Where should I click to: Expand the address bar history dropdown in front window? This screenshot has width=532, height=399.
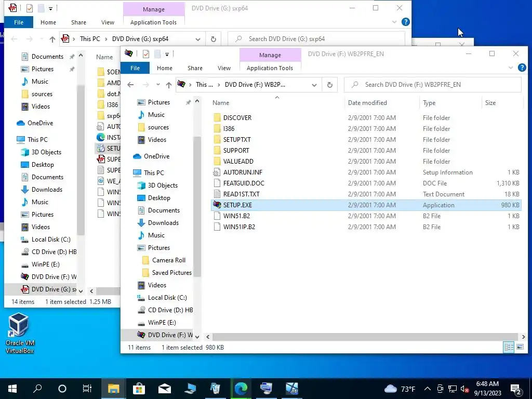point(314,85)
